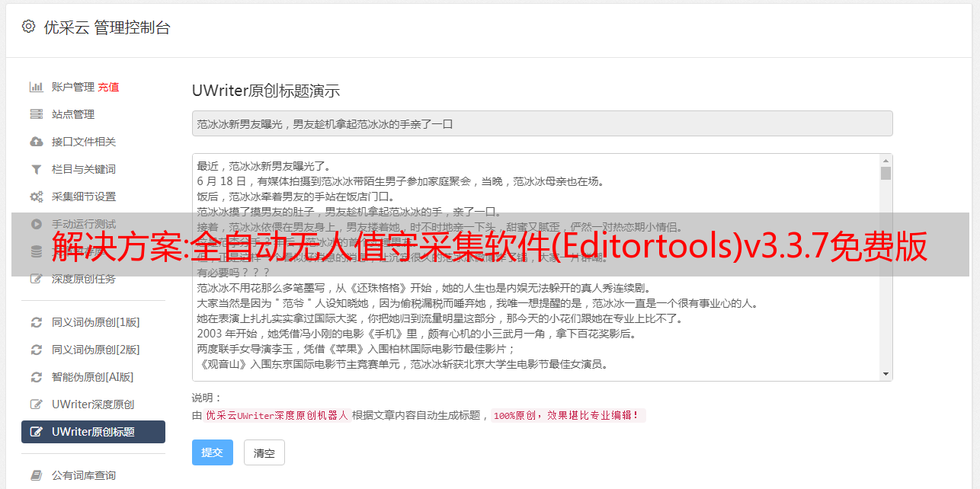Click the refresh icon for 智能伪原创[AI版]
Image resolution: width=980 pixels, height=489 pixels.
(x=36, y=377)
